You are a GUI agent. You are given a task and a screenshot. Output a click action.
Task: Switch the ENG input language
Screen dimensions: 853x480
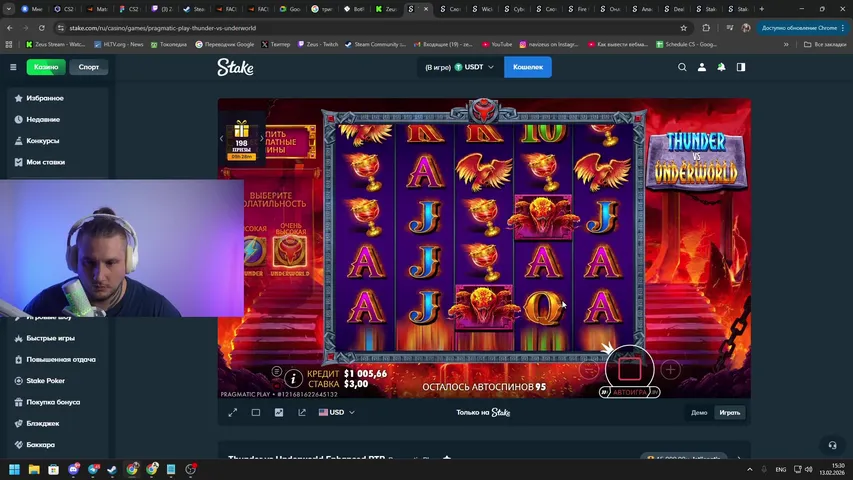click(781, 469)
